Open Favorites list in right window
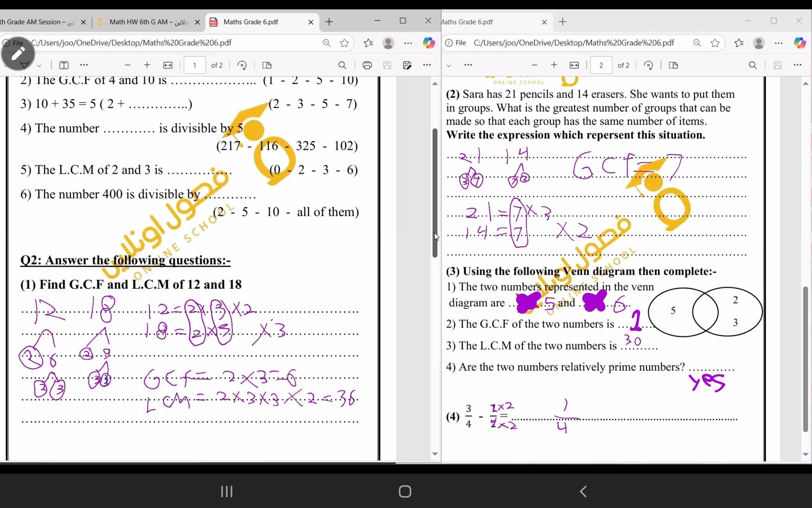Screen dimensions: 812x508 [739, 43]
